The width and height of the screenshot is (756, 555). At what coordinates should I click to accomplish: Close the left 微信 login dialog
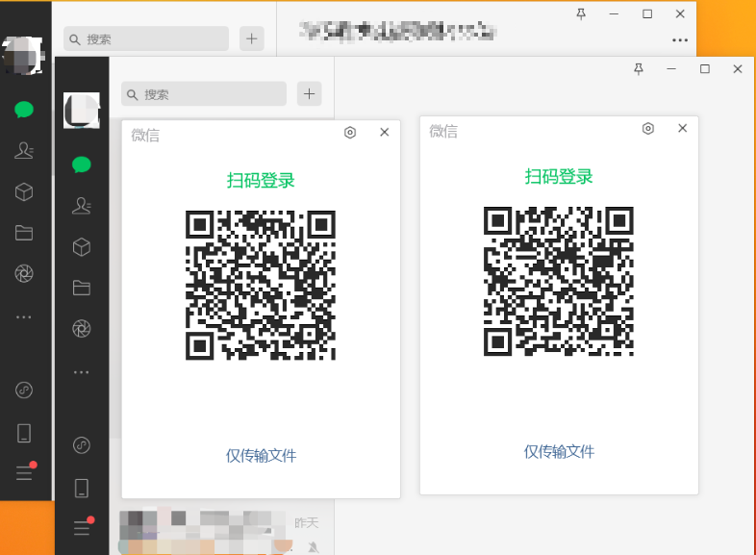click(x=385, y=132)
